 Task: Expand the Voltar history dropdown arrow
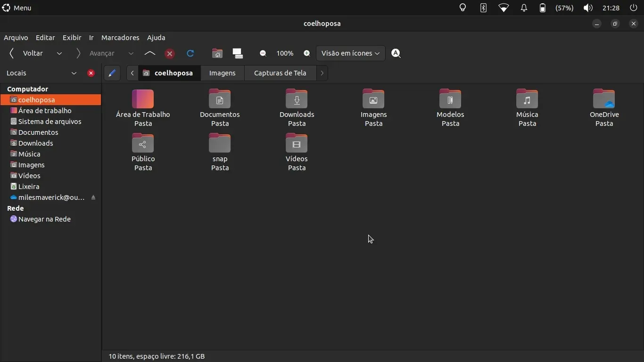pos(59,53)
